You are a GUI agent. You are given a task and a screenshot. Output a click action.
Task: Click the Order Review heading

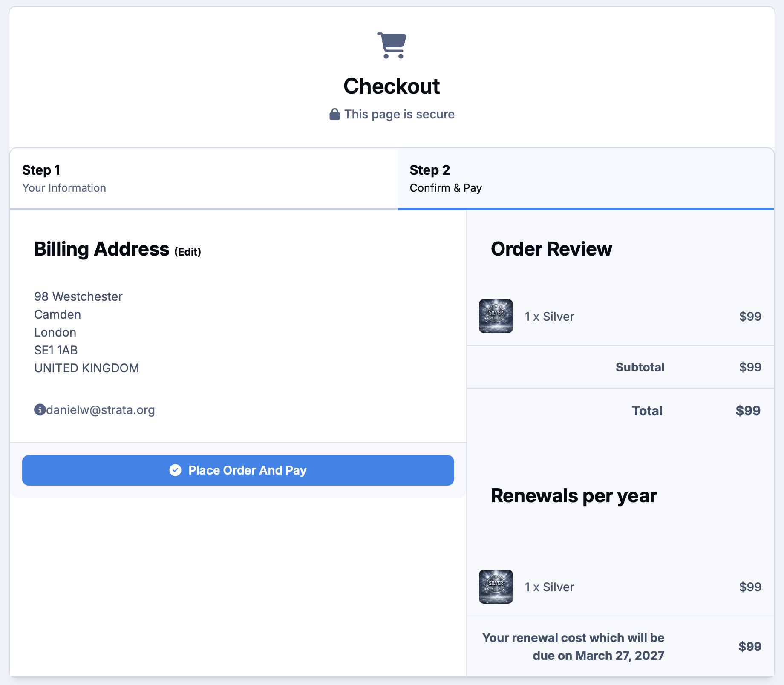(551, 249)
